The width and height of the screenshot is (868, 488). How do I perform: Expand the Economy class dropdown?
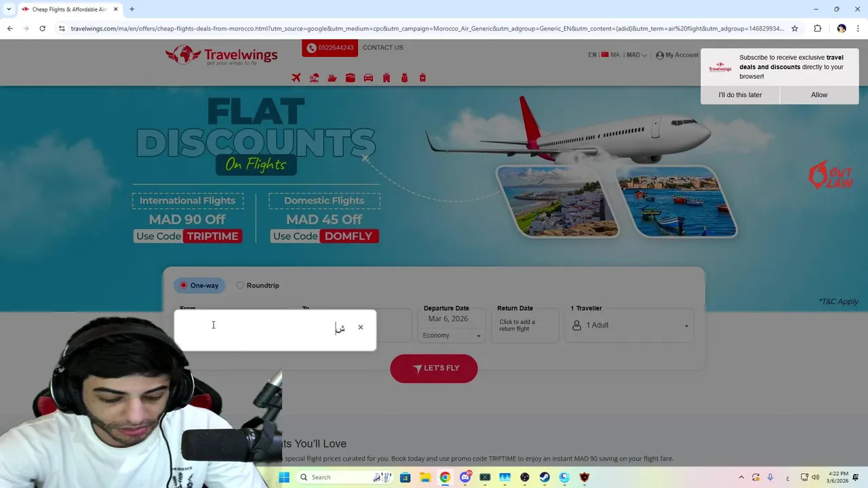click(x=452, y=335)
